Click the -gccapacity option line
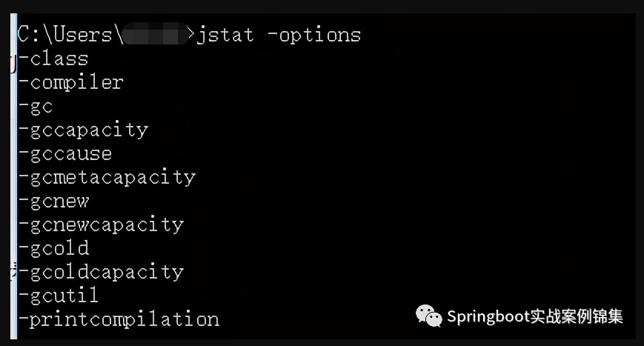The image size is (644, 346). point(84,130)
